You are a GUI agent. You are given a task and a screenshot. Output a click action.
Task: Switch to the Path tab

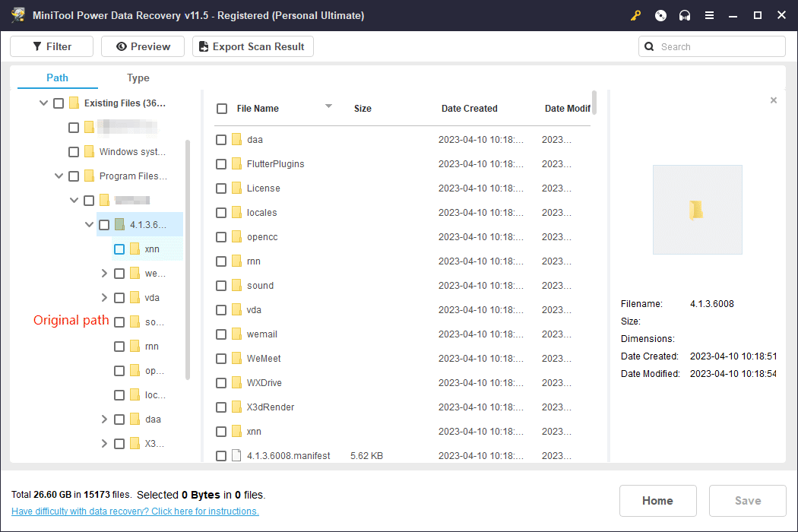[58, 78]
